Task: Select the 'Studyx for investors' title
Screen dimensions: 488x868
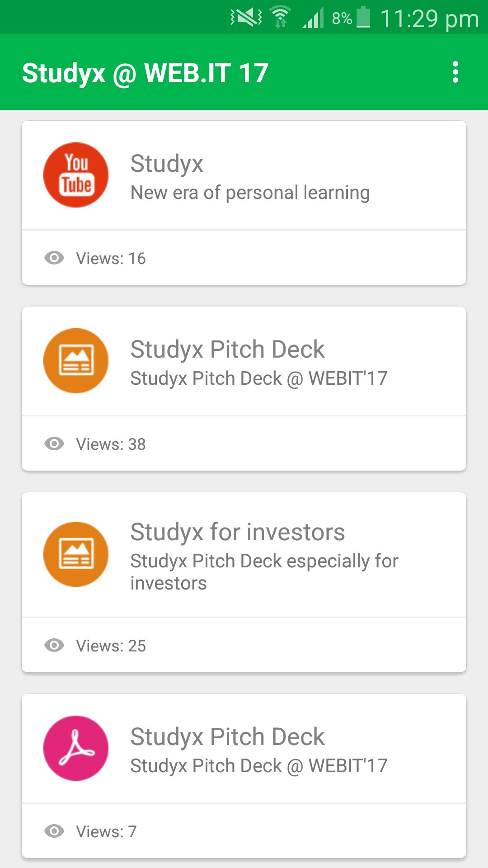Action: (x=238, y=532)
